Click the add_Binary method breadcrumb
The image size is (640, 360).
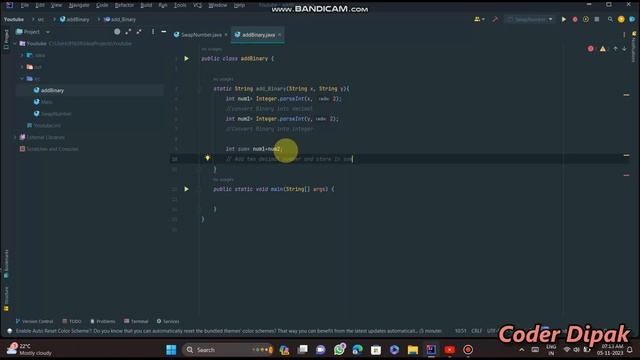coord(120,19)
